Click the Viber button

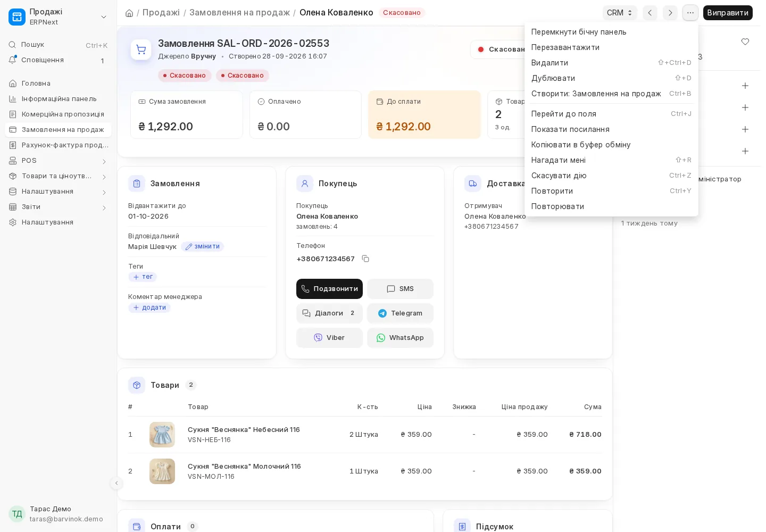coord(329,338)
